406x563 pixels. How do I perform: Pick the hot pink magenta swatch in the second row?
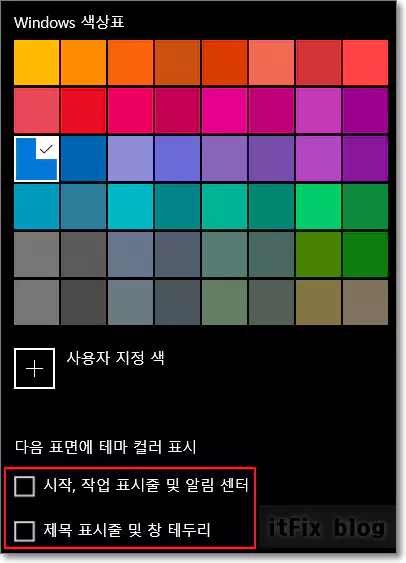point(224,111)
